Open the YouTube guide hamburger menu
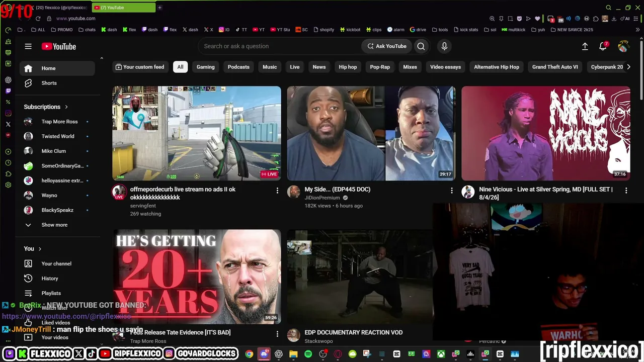The width and height of the screenshot is (644, 362). coord(28,46)
